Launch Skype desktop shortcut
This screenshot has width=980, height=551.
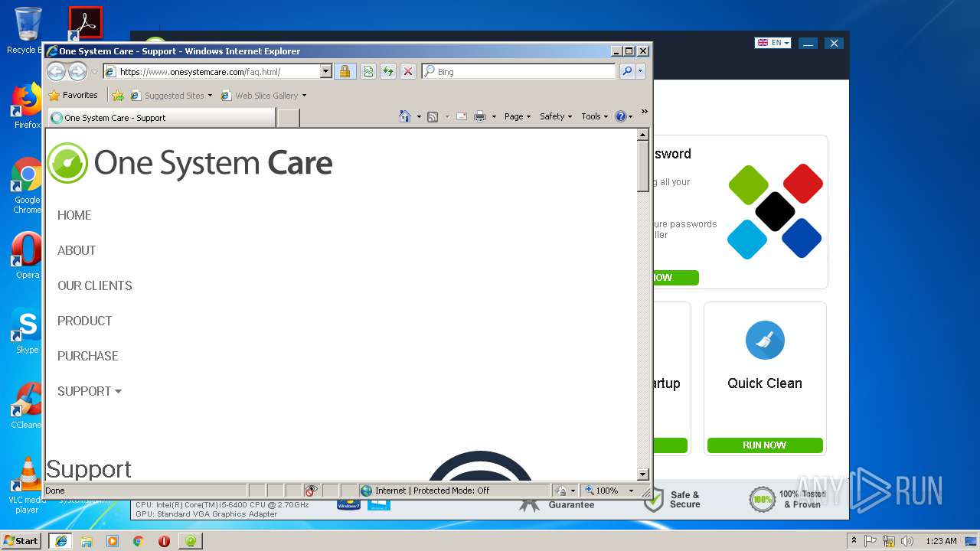click(27, 331)
